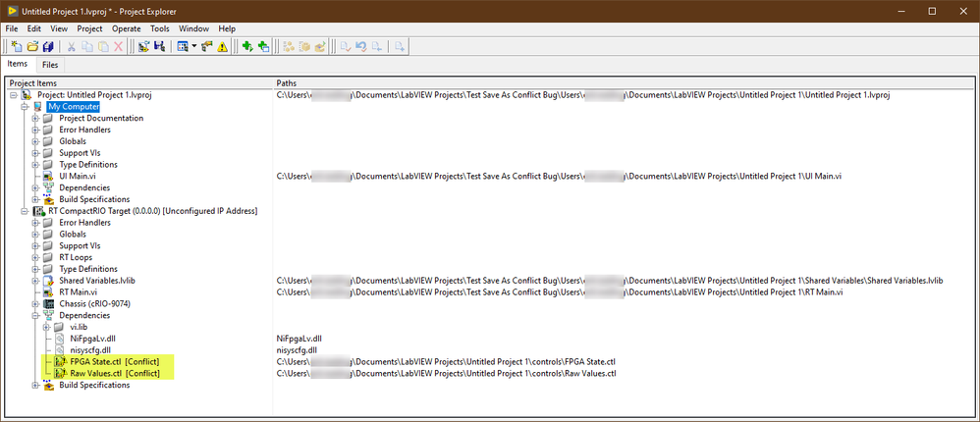Click the green plus add device icon
The image size is (980, 422).
[x=263, y=46]
